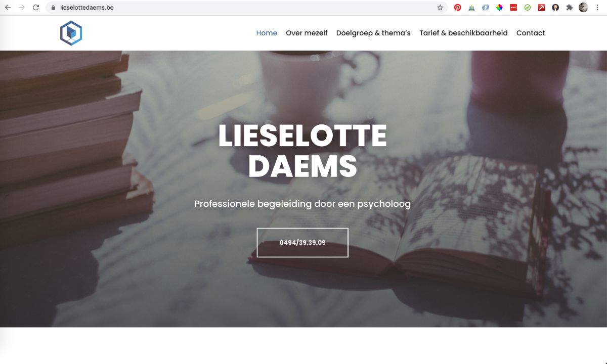Viewport: 607px width, 364px height.
Task: Click the 0494/39.39.09 phone button
Action: click(302, 243)
